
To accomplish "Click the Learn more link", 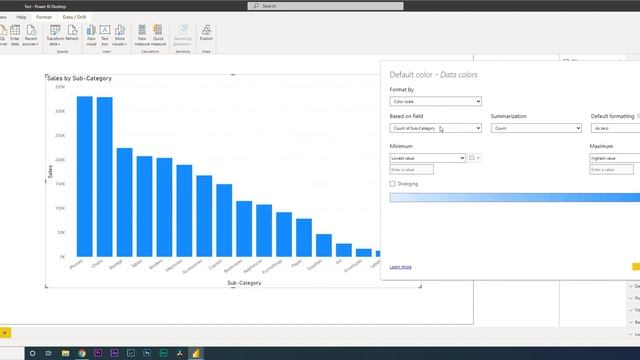I will tap(400, 267).
